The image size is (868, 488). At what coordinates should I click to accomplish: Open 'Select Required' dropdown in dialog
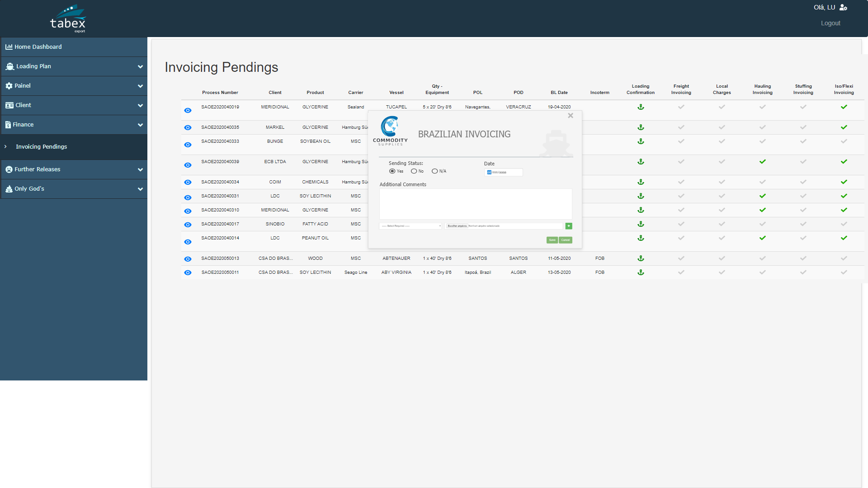click(x=410, y=226)
